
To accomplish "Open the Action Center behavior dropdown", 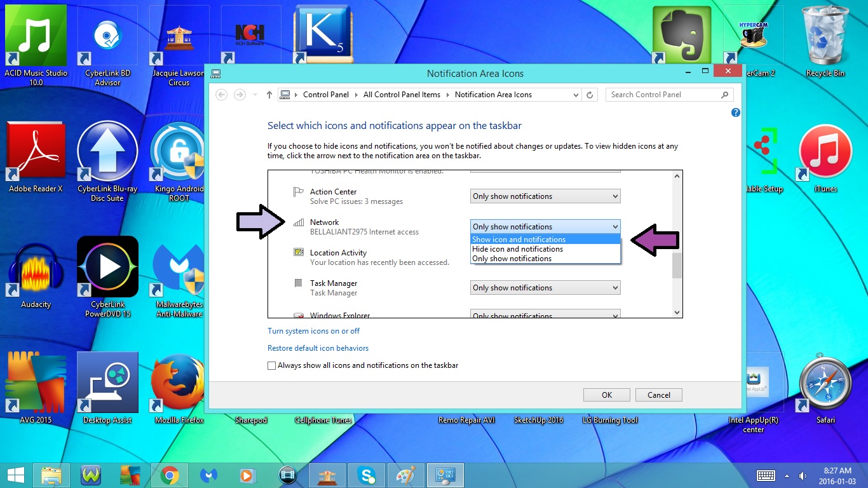I will click(x=545, y=196).
